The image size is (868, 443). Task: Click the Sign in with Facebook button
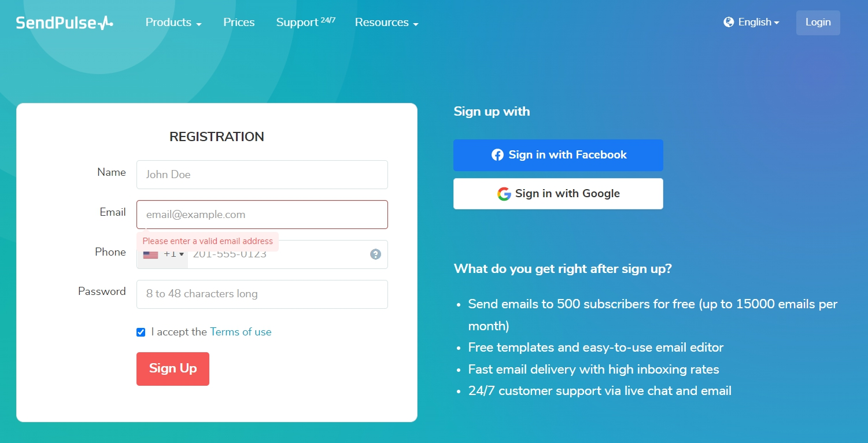[x=558, y=155]
